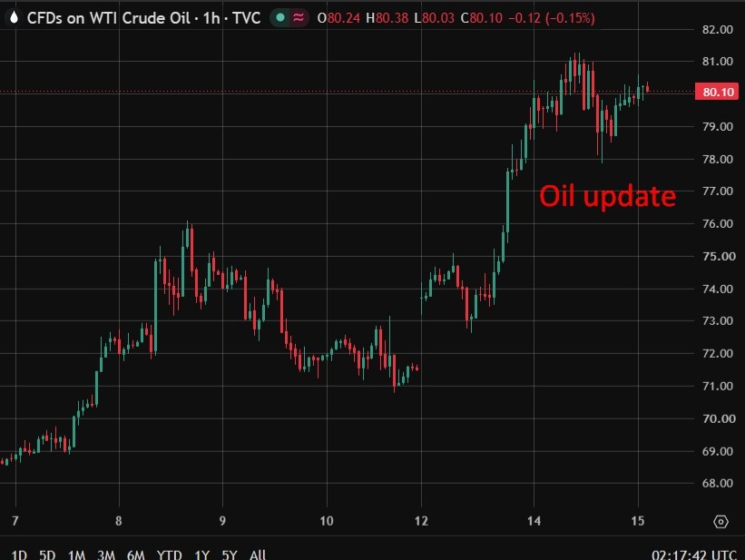Switch to 3M time range

(106, 555)
